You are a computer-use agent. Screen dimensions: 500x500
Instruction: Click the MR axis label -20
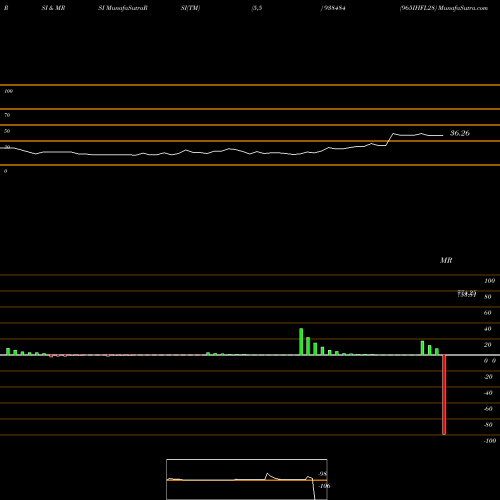point(488,377)
